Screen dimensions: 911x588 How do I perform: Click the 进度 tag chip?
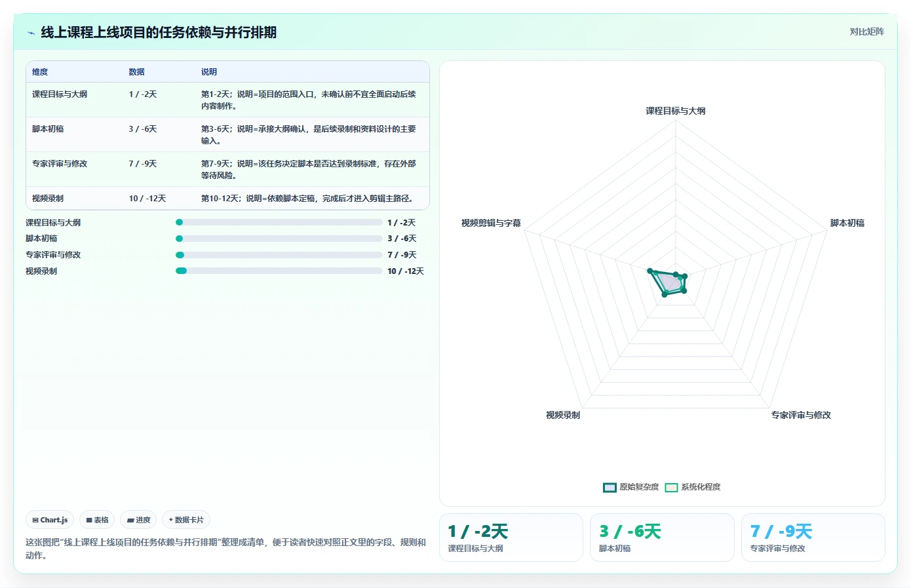138,520
